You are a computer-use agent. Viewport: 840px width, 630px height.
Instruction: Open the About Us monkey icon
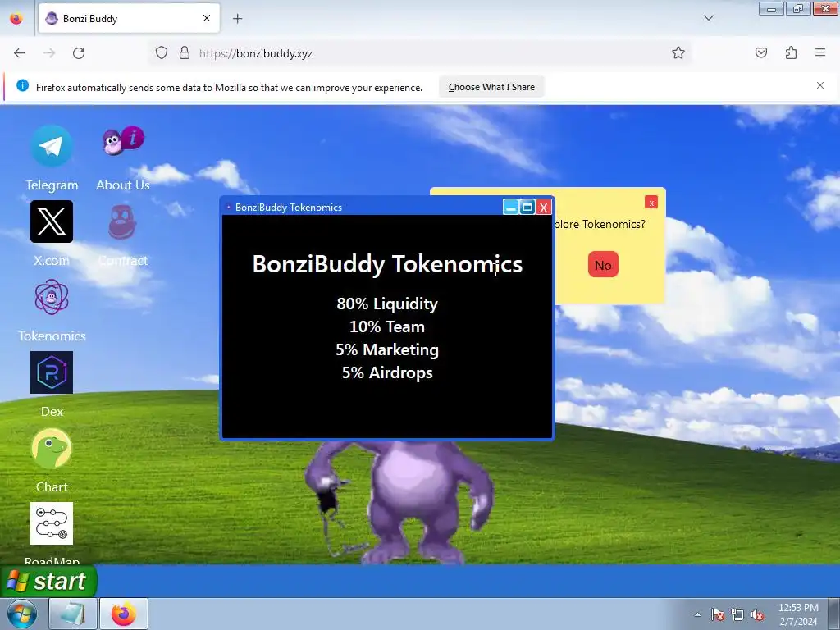point(123,141)
